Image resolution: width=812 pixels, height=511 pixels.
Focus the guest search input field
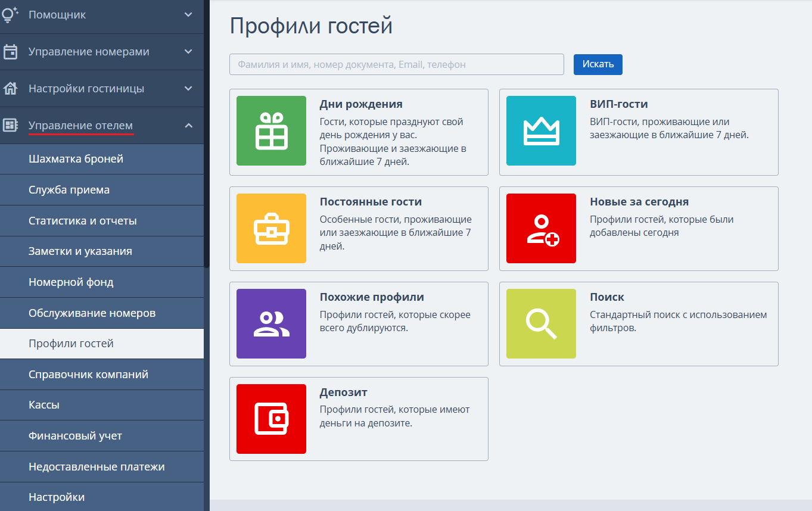point(397,64)
